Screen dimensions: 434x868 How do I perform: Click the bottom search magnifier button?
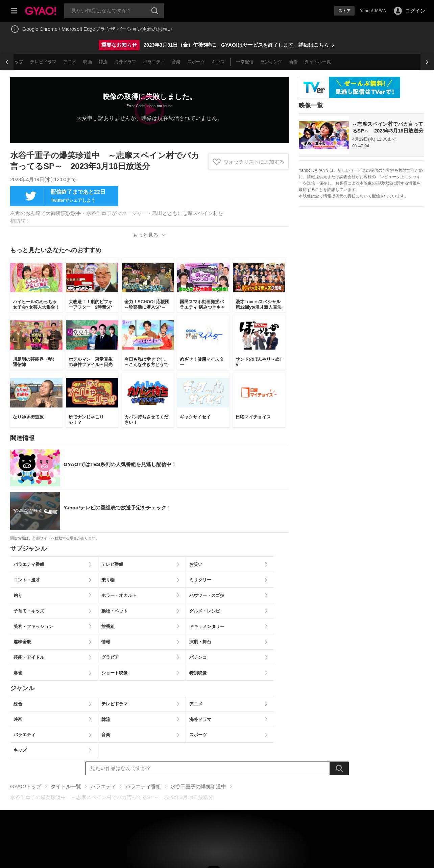pos(339,768)
